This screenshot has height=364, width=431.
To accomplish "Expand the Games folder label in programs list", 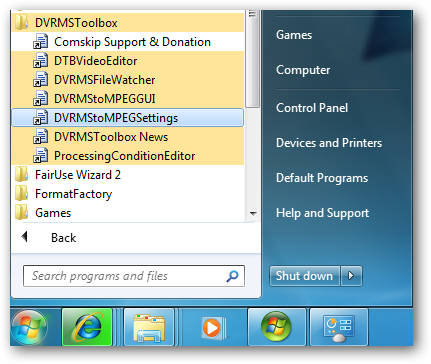I will tap(53, 213).
